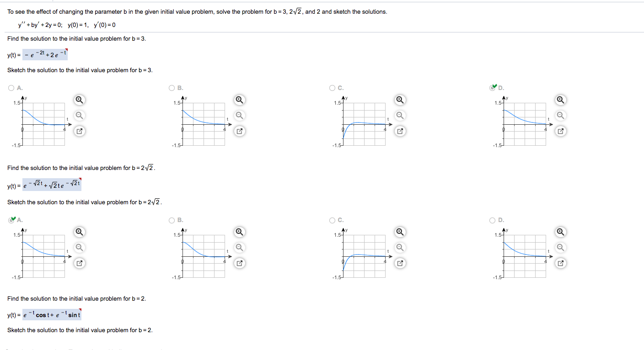This screenshot has width=644, height=350.
Task: Select answer choice C for the b=3 sketch
Action: (332, 88)
